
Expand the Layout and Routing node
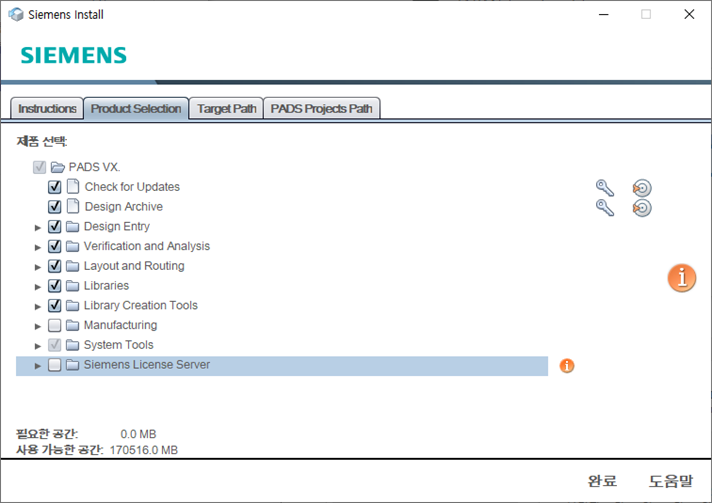pyautogui.click(x=38, y=267)
